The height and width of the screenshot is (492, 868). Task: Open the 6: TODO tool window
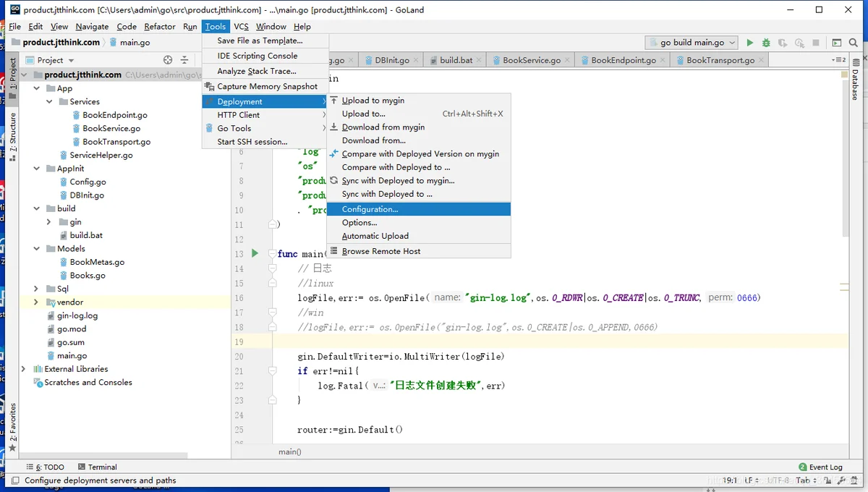[46, 467]
